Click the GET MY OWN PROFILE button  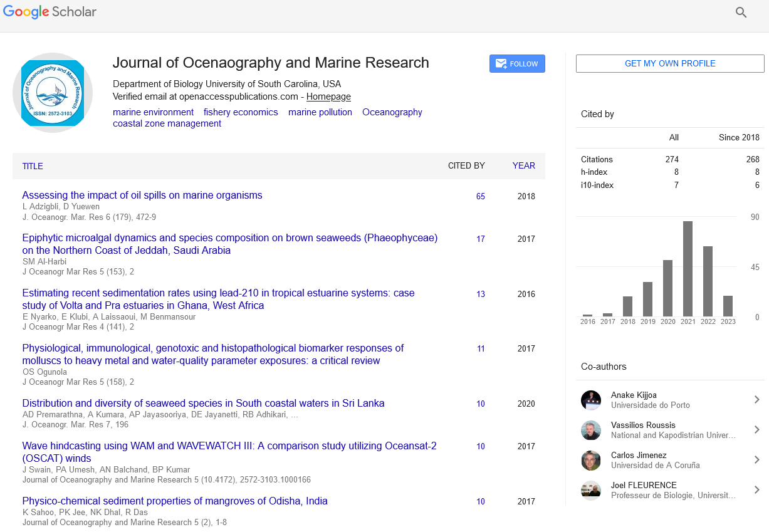click(x=670, y=64)
